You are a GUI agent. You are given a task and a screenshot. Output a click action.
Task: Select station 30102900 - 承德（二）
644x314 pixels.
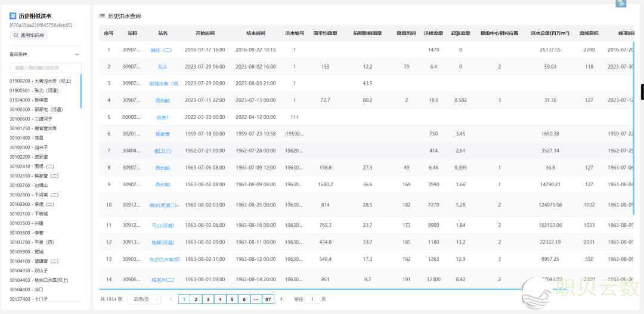32,204
